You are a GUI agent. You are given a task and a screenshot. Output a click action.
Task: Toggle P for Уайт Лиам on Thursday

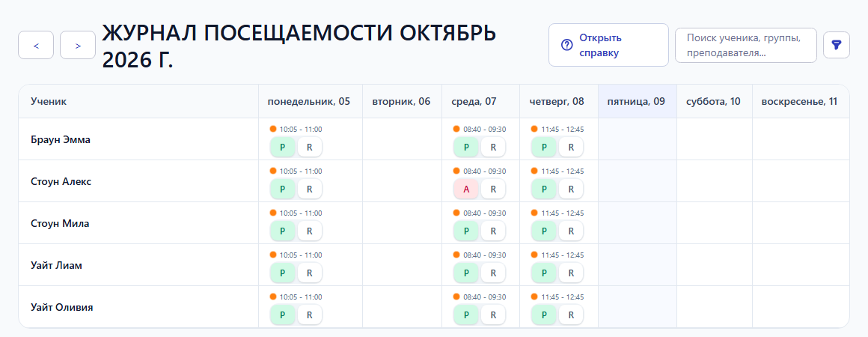coord(544,273)
